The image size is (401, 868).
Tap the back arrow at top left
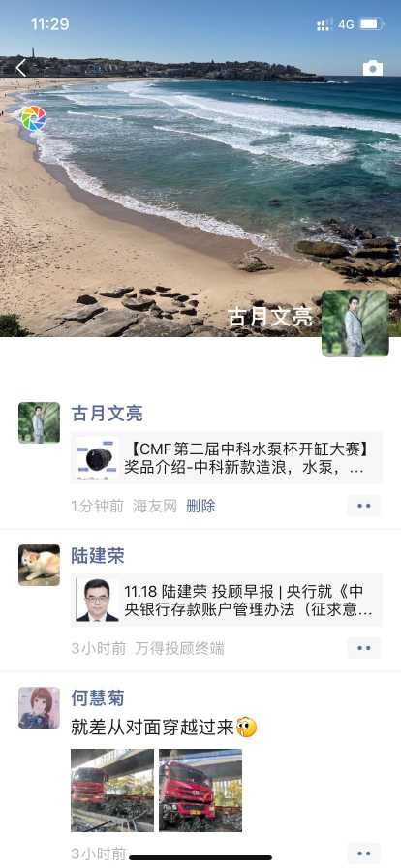[x=21, y=68]
